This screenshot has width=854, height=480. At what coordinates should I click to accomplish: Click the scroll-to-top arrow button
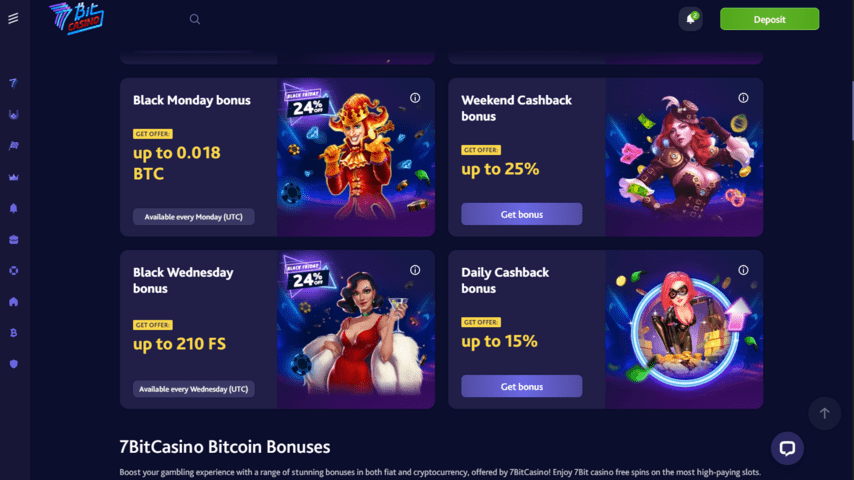point(824,413)
